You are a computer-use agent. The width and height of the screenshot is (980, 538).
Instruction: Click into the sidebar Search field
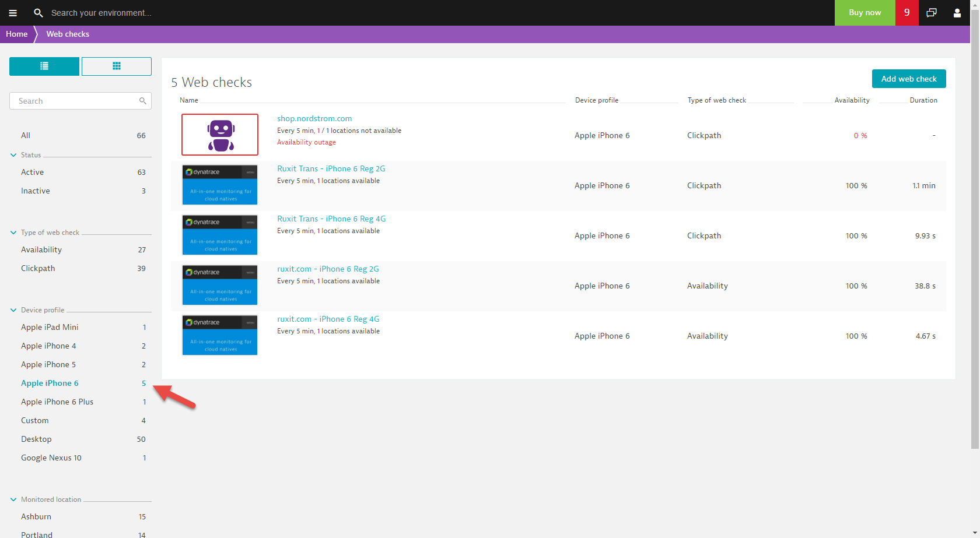[80, 101]
